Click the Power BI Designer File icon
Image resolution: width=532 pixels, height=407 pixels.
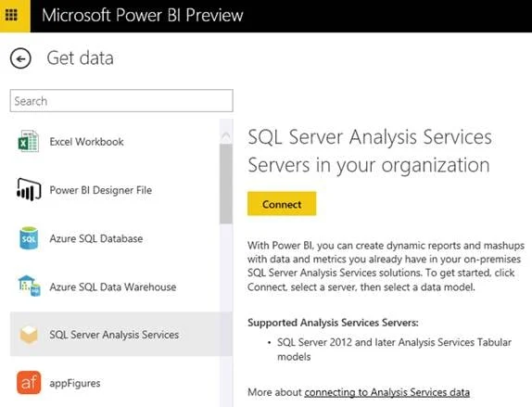pyautogui.click(x=29, y=189)
